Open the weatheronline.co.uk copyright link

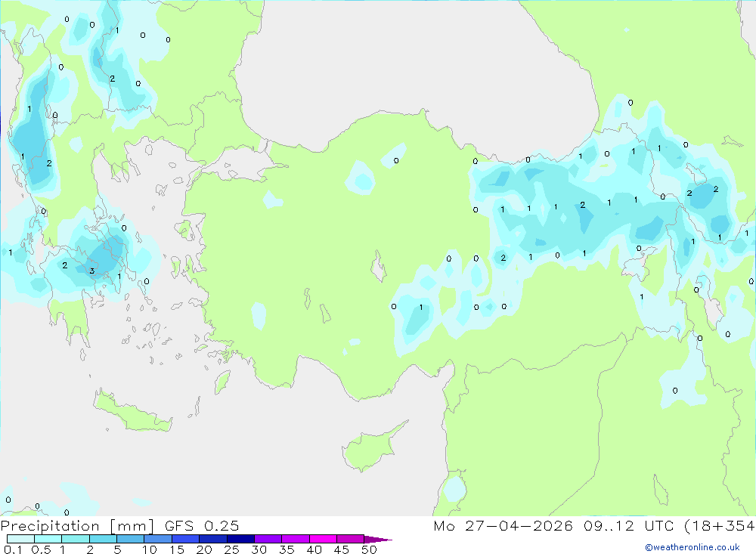[x=692, y=547]
